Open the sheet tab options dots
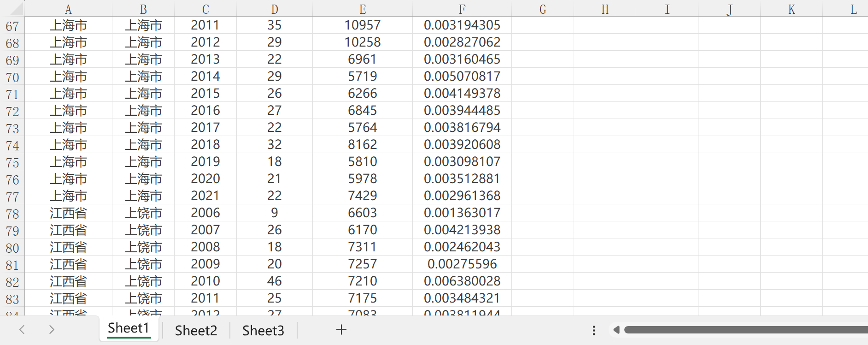The image size is (868, 345). click(x=594, y=330)
